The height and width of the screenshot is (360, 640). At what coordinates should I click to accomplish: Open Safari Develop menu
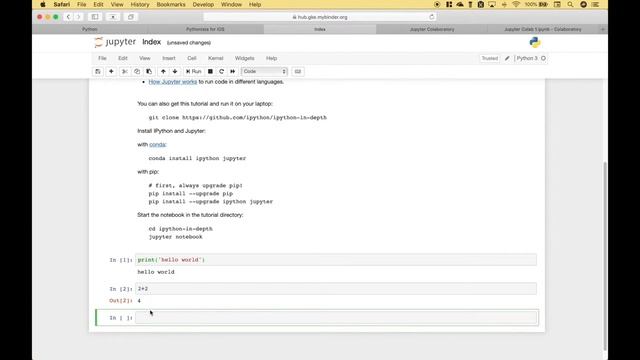pos(203,4)
